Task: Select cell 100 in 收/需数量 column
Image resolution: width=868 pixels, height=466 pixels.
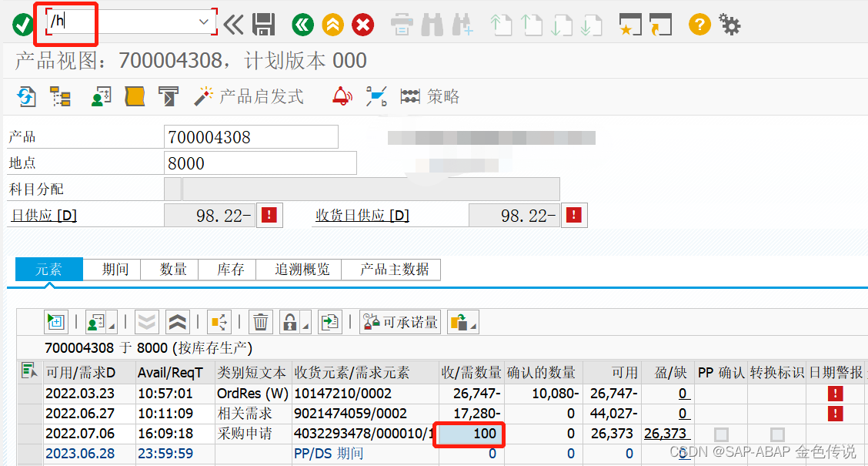Action: [470, 434]
